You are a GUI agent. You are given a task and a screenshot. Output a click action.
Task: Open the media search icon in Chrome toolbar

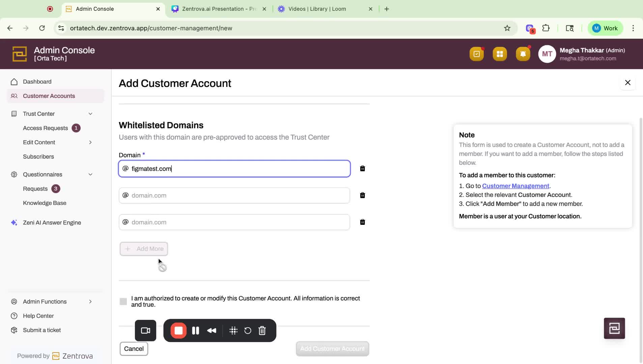click(570, 28)
